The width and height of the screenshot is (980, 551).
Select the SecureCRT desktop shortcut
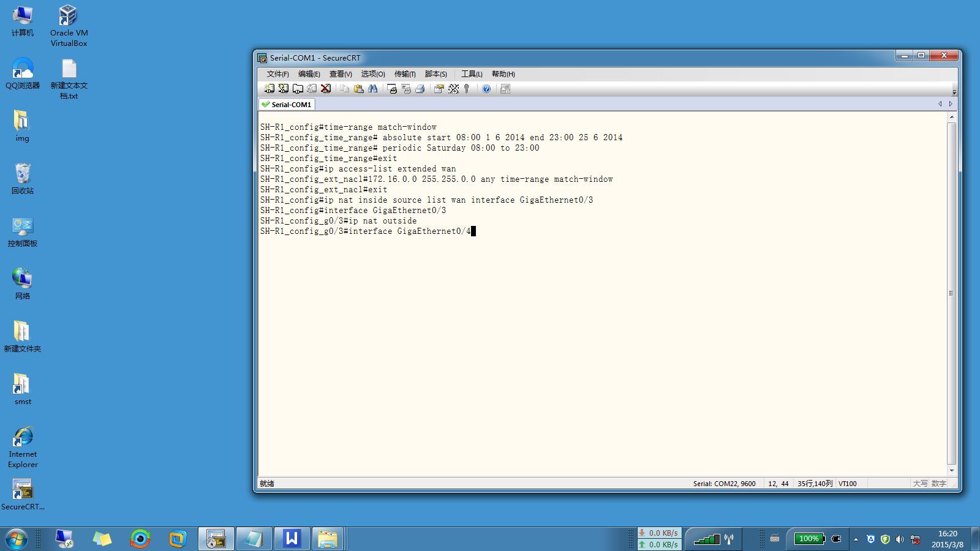tap(23, 495)
